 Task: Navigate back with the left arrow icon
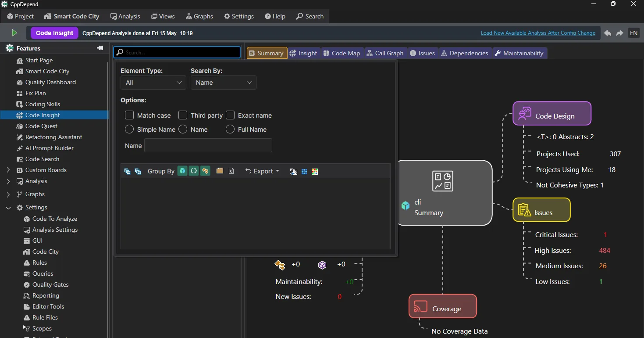[608, 33]
